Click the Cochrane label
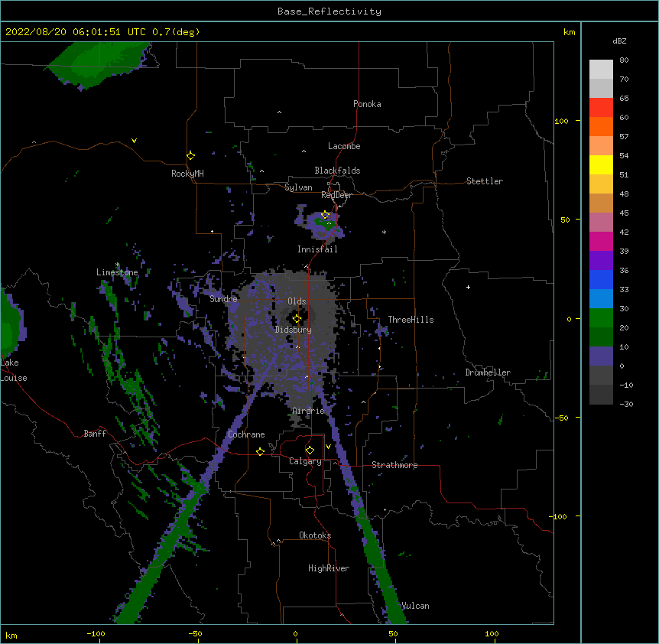Screen dimensions: 659x644 246,434
